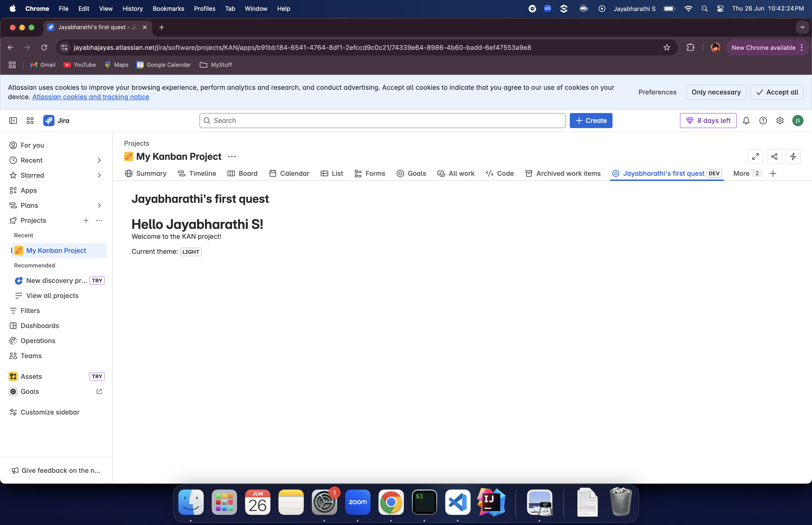Open the Jira help question-mark icon
Viewport: 812px width, 525px height.
(x=763, y=121)
